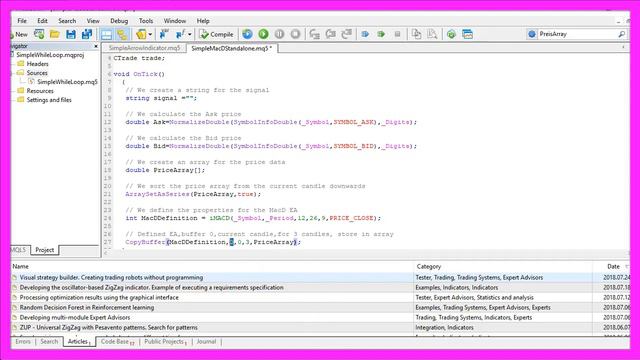Image resolution: width=640 pixels, height=360 pixels.
Task: Toggle the Navigator panel view icon
Action: coord(106,34)
